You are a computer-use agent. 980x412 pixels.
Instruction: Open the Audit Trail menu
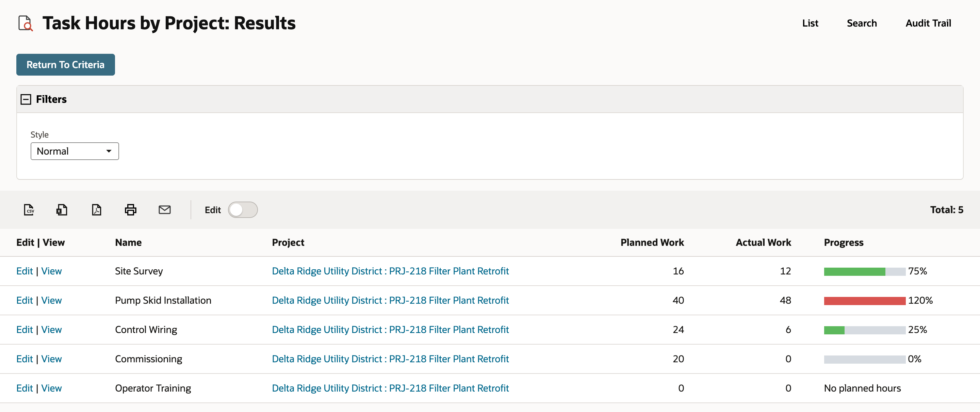tap(928, 23)
